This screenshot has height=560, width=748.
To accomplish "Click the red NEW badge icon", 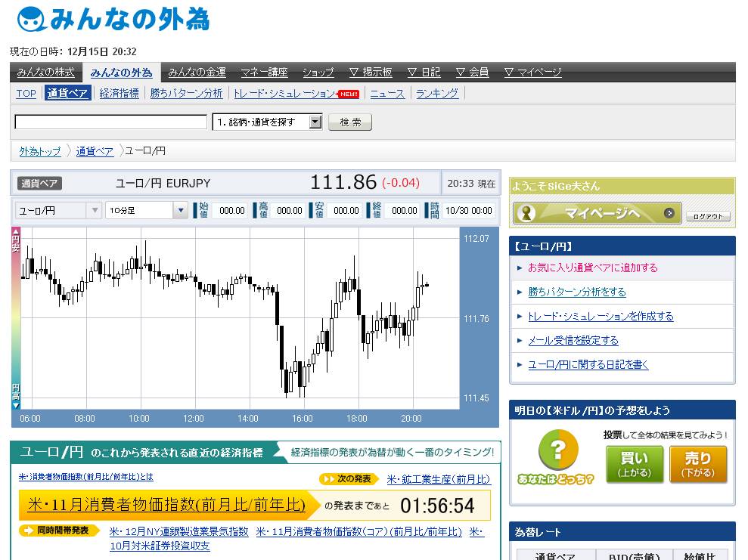I will click(349, 94).
